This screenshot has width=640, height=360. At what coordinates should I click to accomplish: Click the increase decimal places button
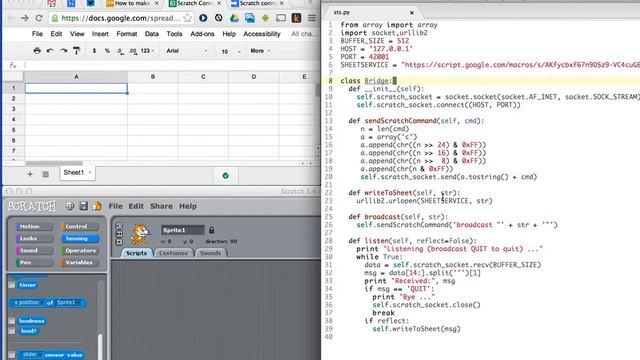coord(133,51)
